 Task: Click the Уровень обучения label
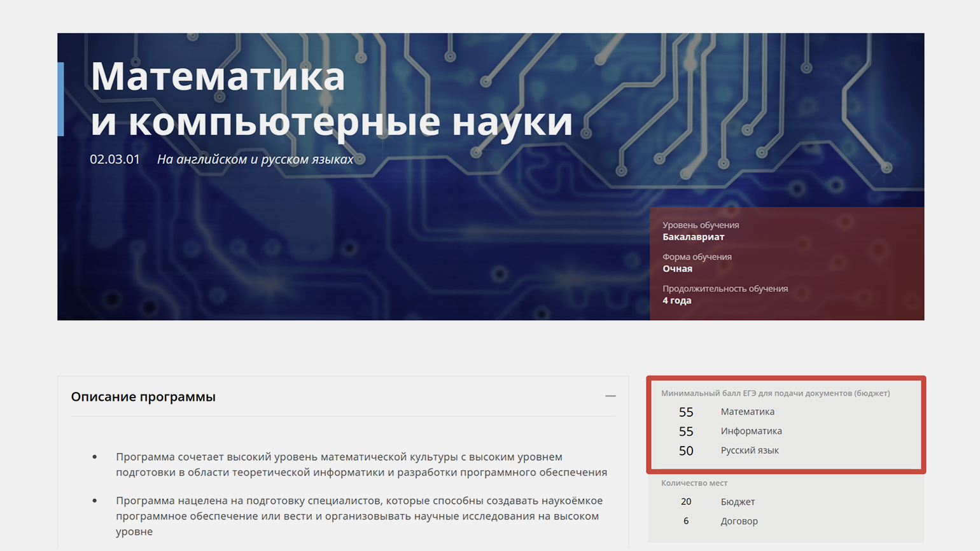coord(700,225)
